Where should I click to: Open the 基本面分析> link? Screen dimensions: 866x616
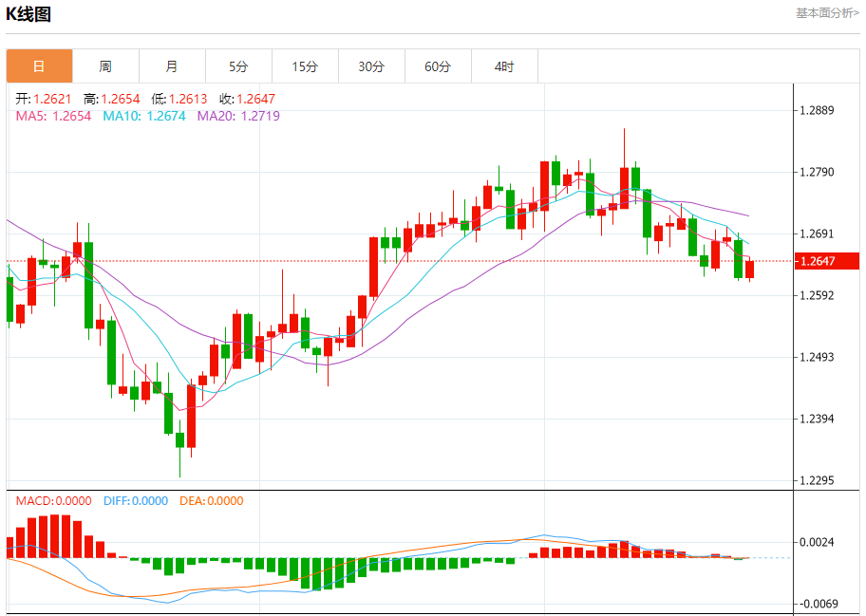[x=827, y=12]
